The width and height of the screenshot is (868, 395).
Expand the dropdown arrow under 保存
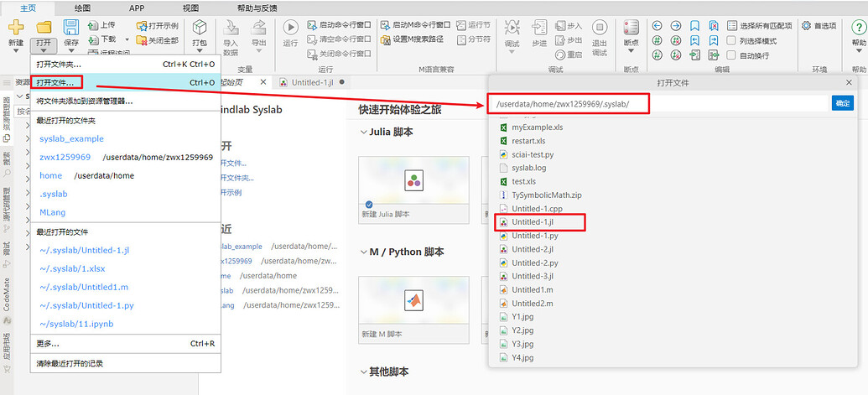coord(70,51)
